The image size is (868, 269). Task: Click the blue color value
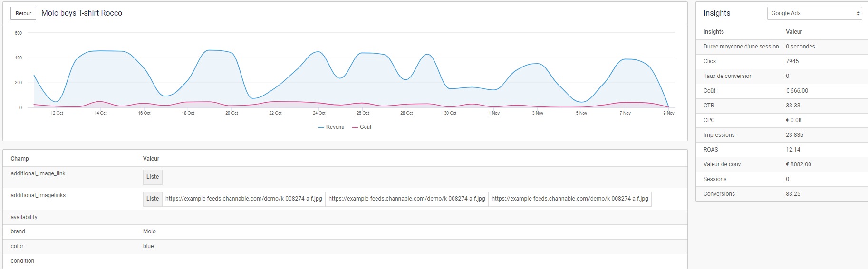(148, 246)
